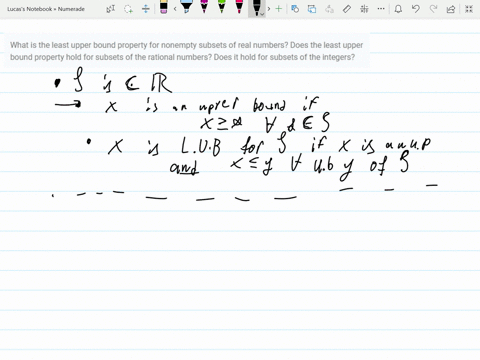Click the question text about least upper bound
Screen dimensions: 480x360
[186, 51]
